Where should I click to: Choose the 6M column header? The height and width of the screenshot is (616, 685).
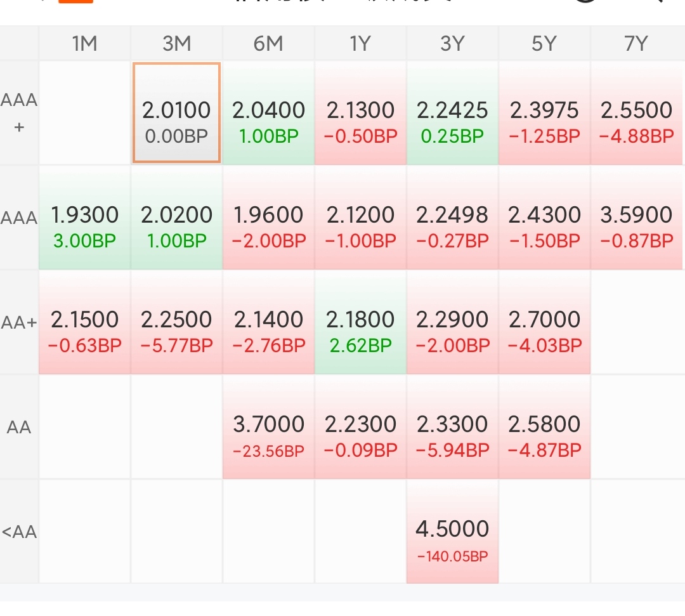268,44
